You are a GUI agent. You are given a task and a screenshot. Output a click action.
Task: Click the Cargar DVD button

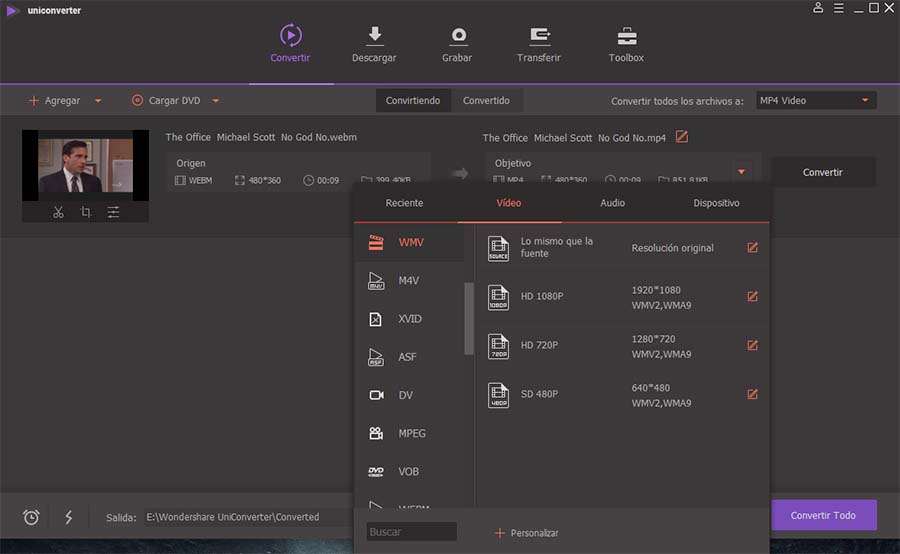point(166,100)
